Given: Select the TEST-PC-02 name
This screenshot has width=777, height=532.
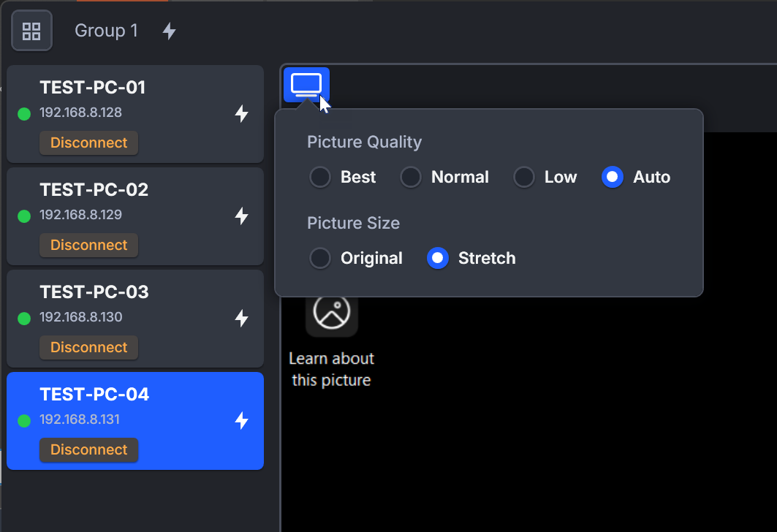Looking at the screenshot, I should [x=94, y=190].
